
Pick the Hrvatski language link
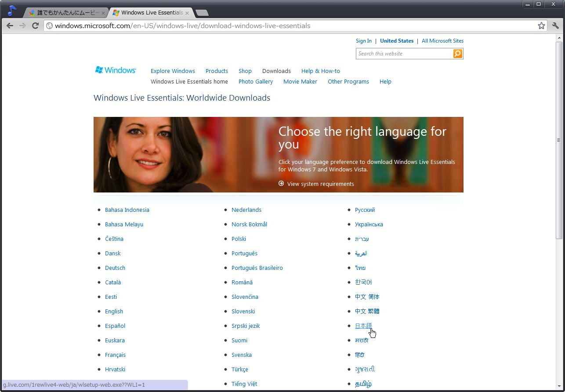point(115,369)
